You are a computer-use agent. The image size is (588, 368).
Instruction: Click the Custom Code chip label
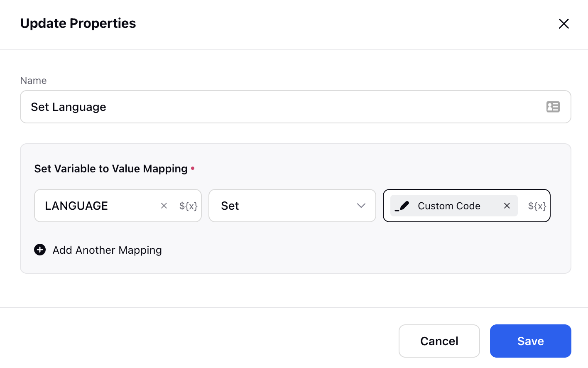click(x=449, y=206)
